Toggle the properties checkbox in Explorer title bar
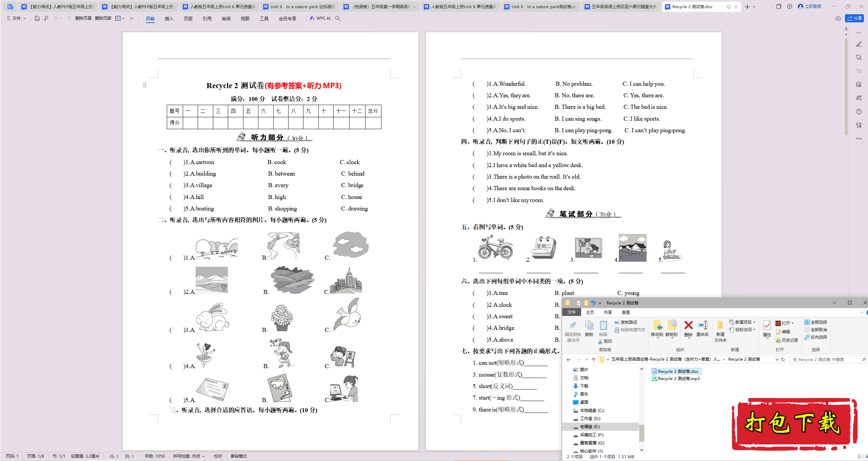Image resolution: width=868 pixels, height=461 pixels. click(579, 303)
